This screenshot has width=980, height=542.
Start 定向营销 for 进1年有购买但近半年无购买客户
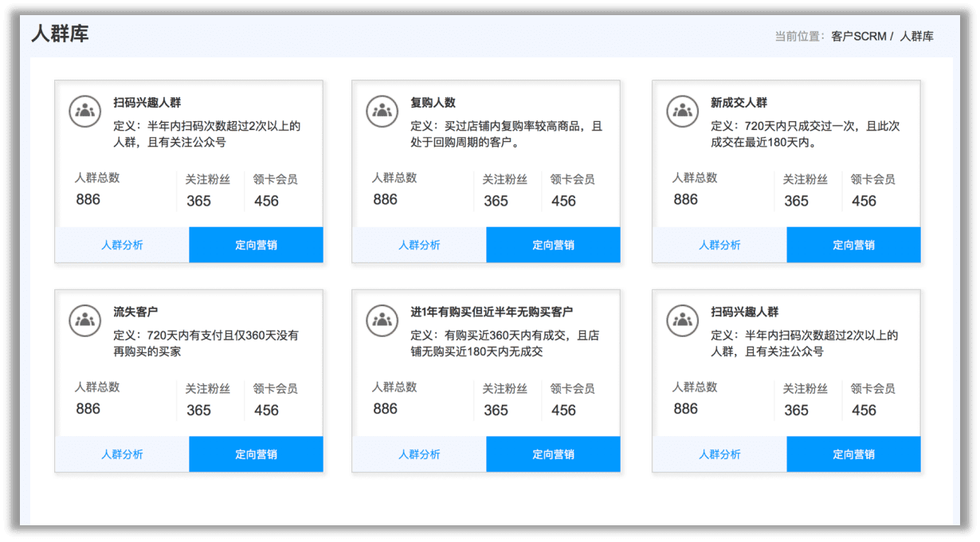[x=553, y=454]
